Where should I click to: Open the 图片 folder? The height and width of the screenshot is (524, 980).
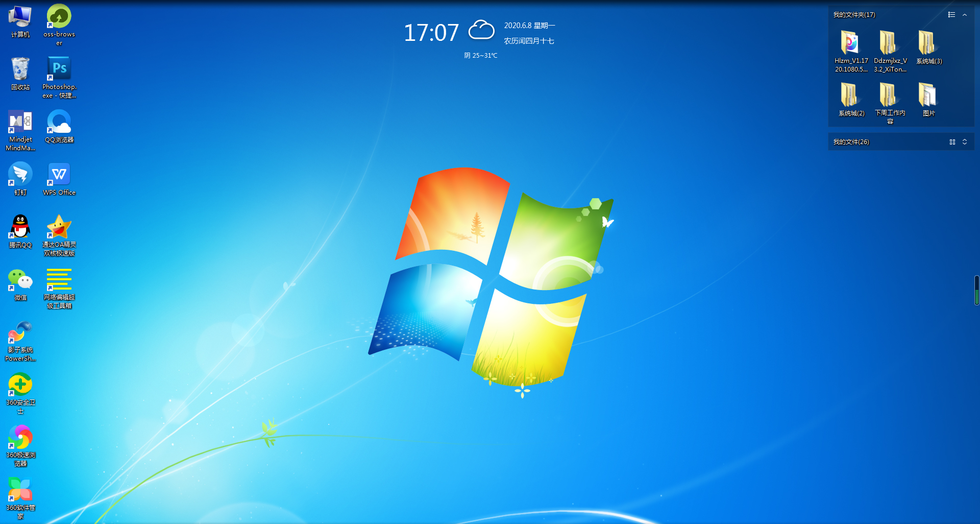tap(928, 100)
